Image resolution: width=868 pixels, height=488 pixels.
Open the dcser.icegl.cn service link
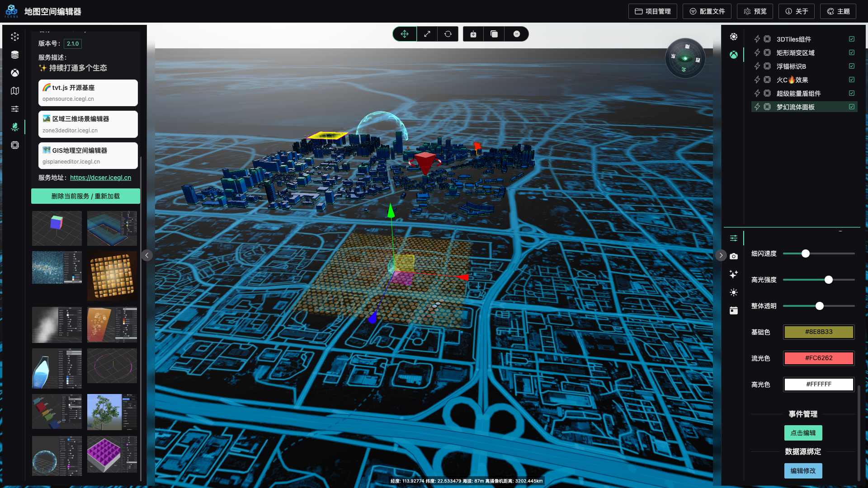[x=100, y=178]
